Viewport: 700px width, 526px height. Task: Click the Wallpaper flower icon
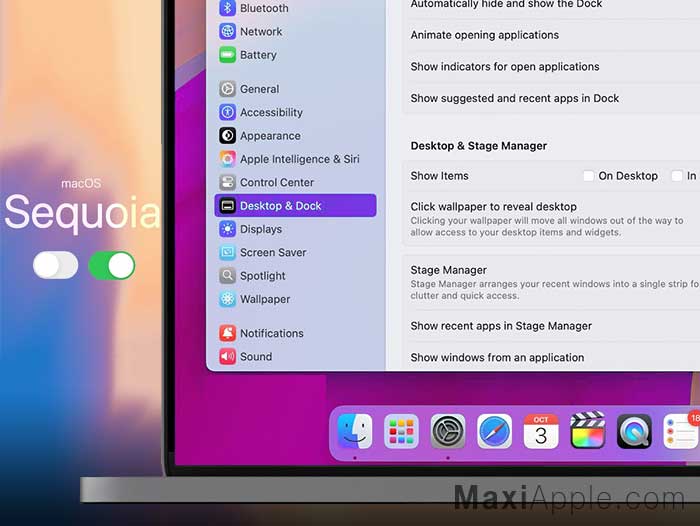227,299
